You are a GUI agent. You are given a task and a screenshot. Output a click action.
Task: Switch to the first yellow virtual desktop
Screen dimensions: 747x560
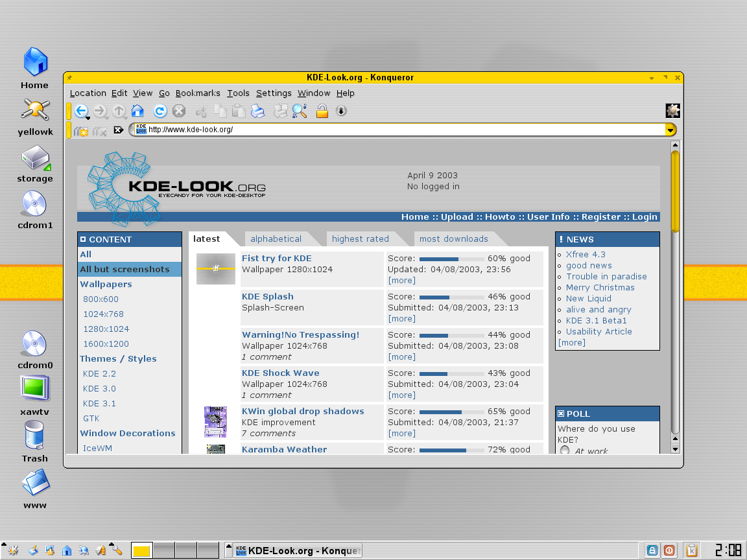click(x=141, y=550)
